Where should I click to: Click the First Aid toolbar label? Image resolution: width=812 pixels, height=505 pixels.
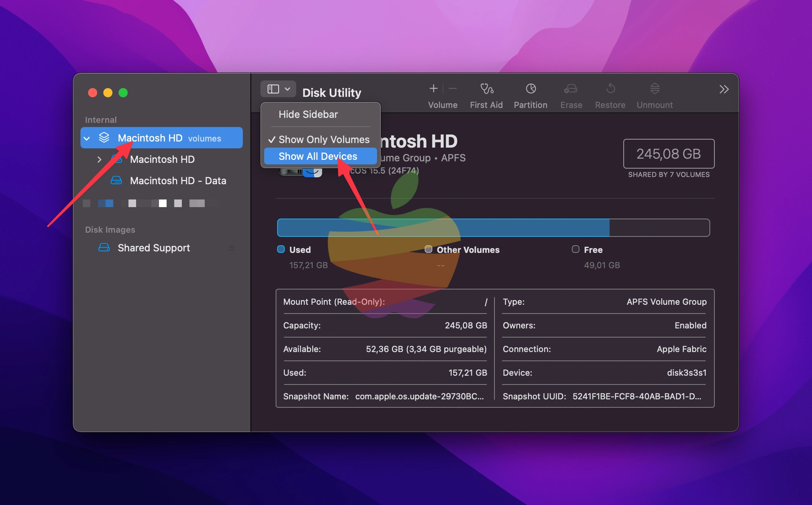point(486,105)
